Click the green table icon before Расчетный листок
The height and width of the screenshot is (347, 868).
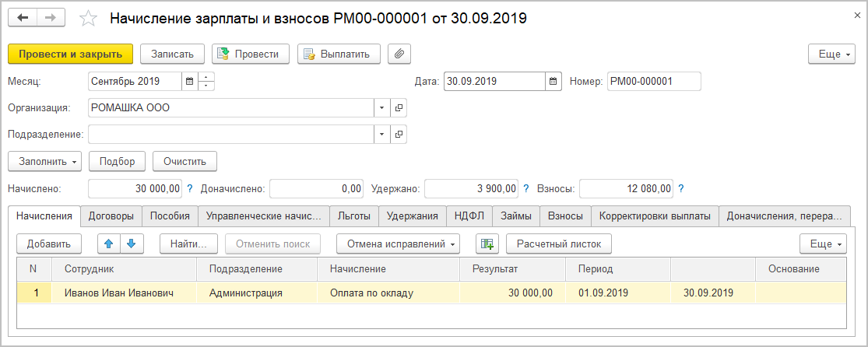(487, 244)
